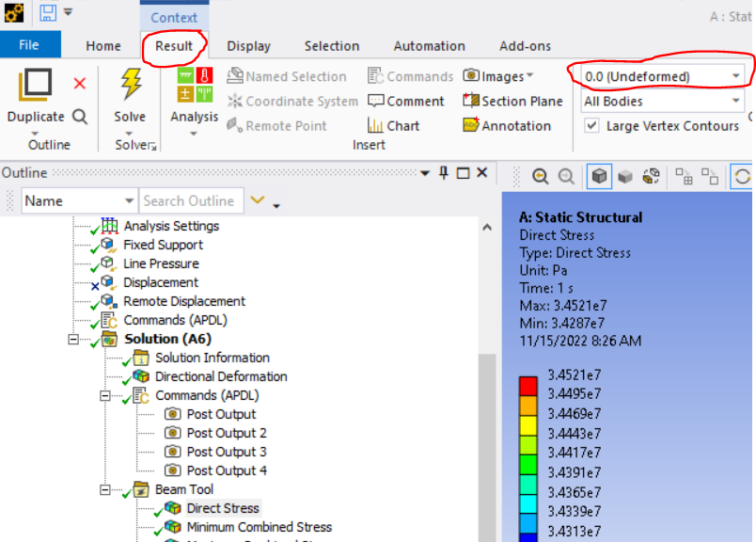
Task: Open the quick access toolbar customize arrow
Action: click(x=69, y=11)
